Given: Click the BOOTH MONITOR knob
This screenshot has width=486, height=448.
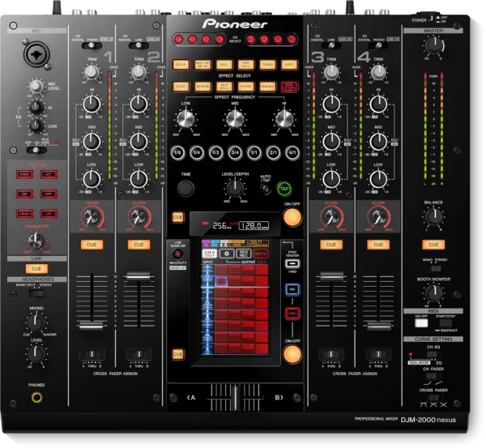Looking at the screenshot, I should point(433,292).
